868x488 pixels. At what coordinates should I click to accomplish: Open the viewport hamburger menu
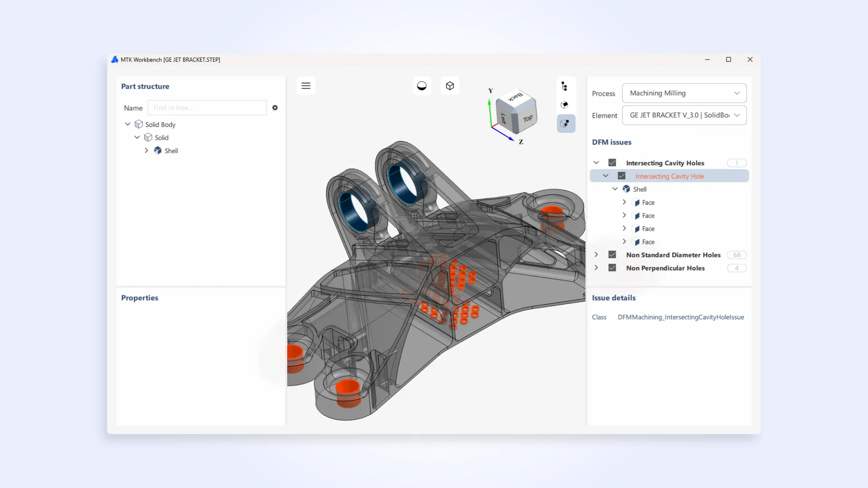pos(306,85)
